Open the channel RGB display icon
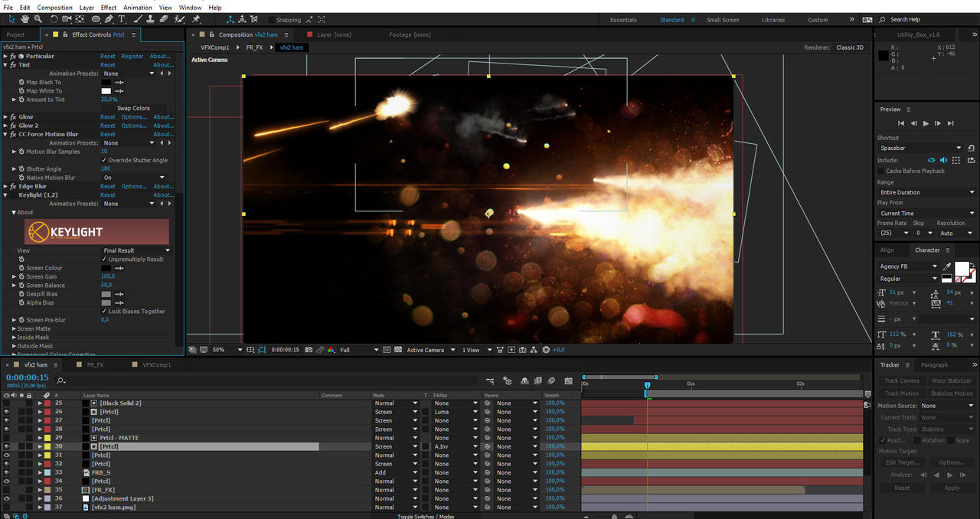Viewport: 980px width, 519px height. pos(331,350)
